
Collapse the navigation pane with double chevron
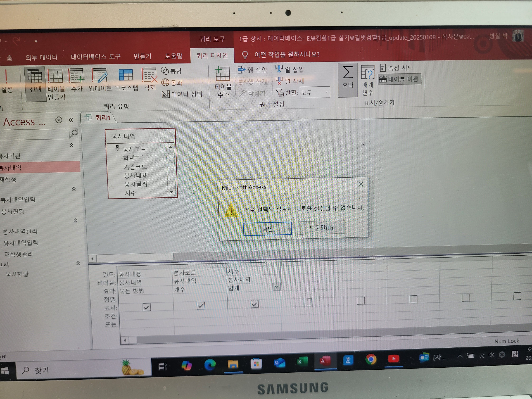click(71, 120)
